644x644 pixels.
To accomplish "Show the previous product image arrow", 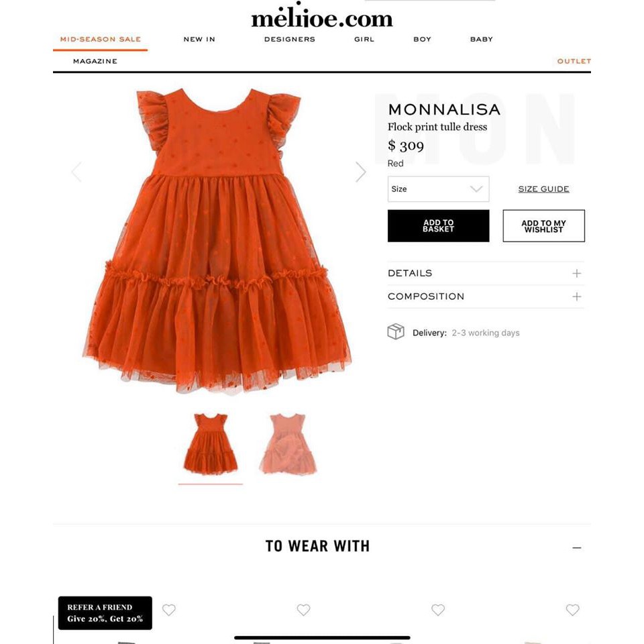I will [x=76, y=172].
